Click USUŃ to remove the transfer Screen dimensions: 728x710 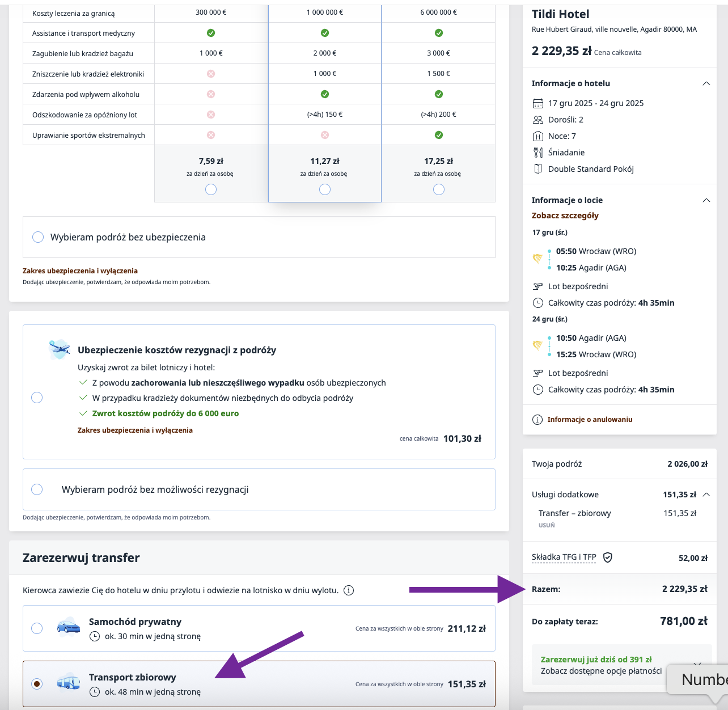[547, 526]
